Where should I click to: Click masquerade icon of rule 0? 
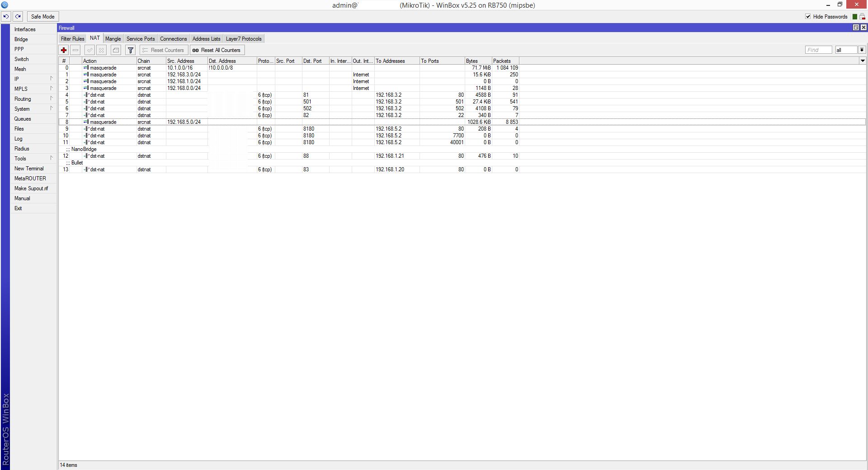86,68
